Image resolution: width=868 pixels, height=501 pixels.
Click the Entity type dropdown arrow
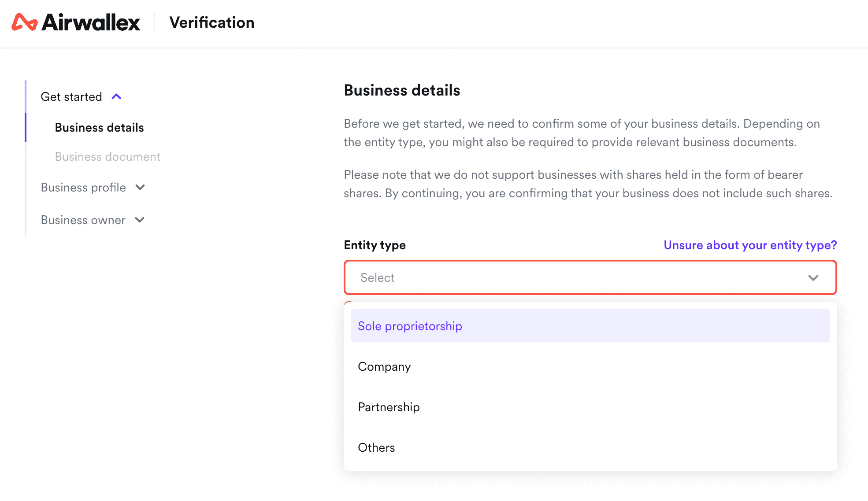[x=813, y=278]
